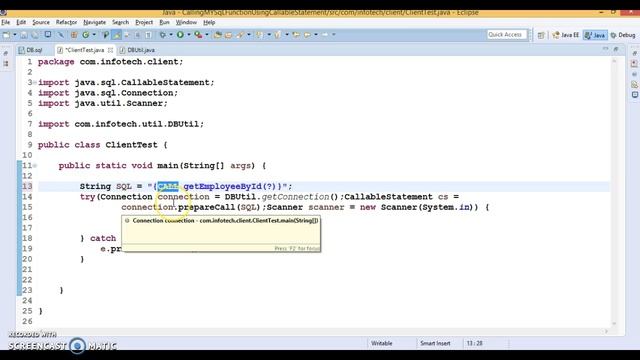The width and height of the screenshot is (640, 360).
Task: Click the terminal monitor toolbar icon
Action: pyautogui.click(x=48, y=35)
